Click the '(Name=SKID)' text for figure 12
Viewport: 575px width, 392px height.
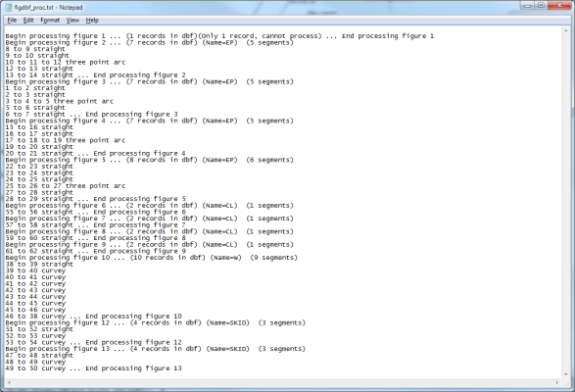[x=227, y=322]
